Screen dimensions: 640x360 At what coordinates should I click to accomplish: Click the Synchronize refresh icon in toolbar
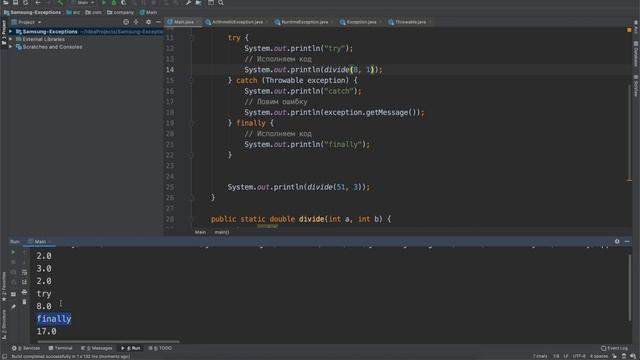[26, 3]
